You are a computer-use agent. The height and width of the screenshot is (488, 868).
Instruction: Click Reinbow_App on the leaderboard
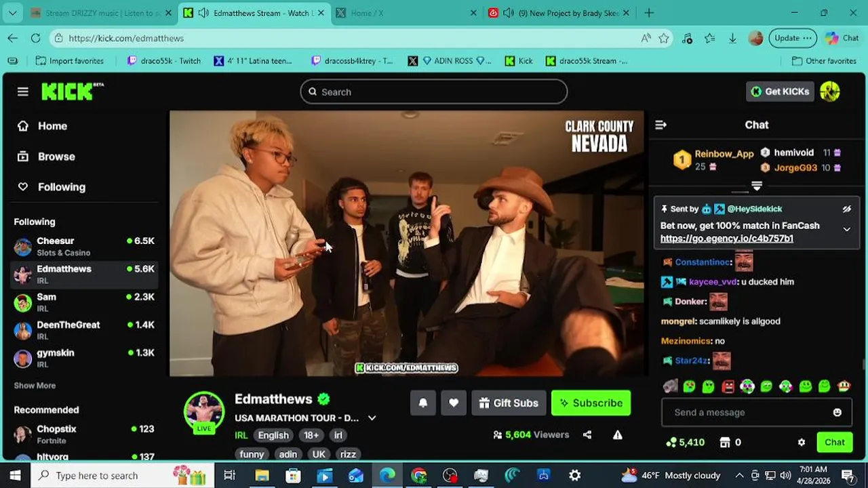(x=724, y=154)
